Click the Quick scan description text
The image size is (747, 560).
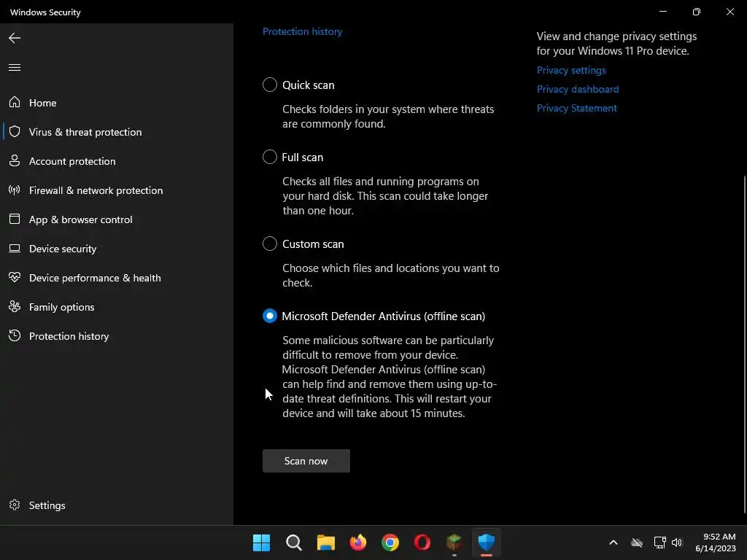pyautogui.click(x=388, y=116)
